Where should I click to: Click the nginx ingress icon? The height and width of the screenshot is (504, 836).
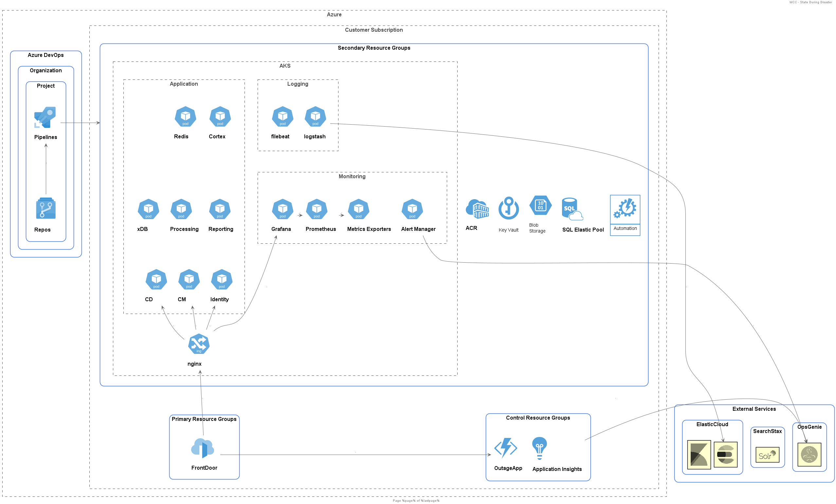(199, 344)
